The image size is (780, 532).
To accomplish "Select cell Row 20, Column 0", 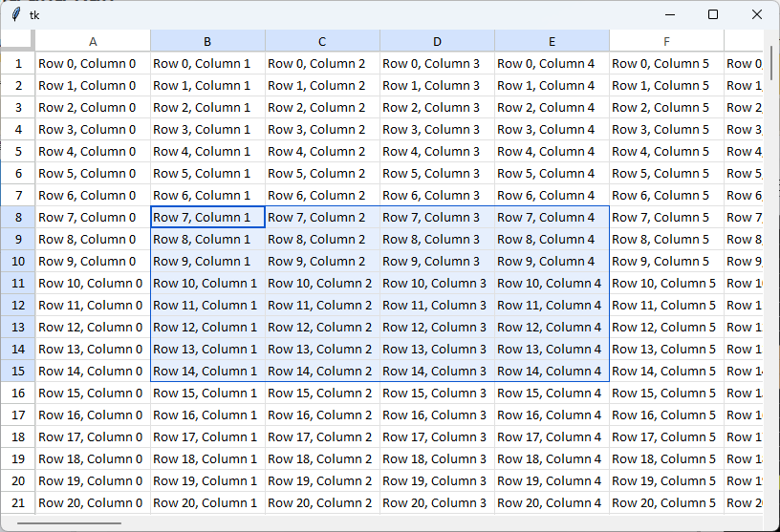I will [93, 502].
